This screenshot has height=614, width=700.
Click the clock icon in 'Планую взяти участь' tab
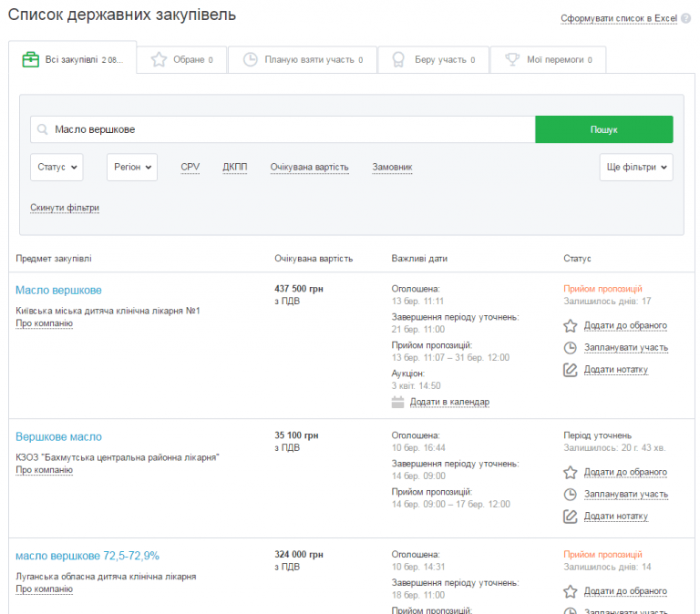point(250,60)
